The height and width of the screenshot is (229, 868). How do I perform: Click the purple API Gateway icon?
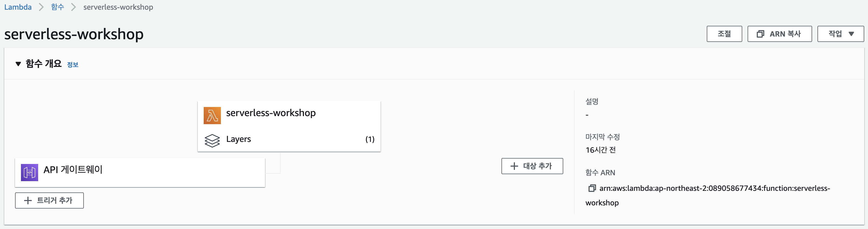[x=29, y=172]
